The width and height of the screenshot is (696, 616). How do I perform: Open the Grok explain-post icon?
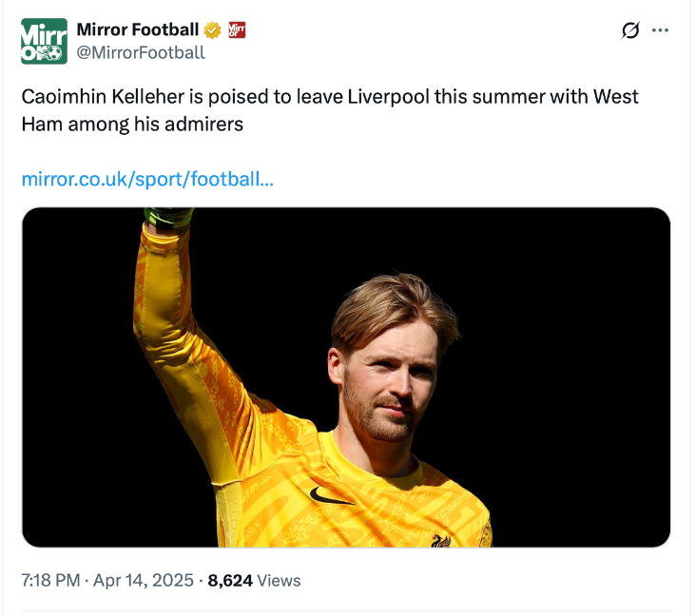629,30
